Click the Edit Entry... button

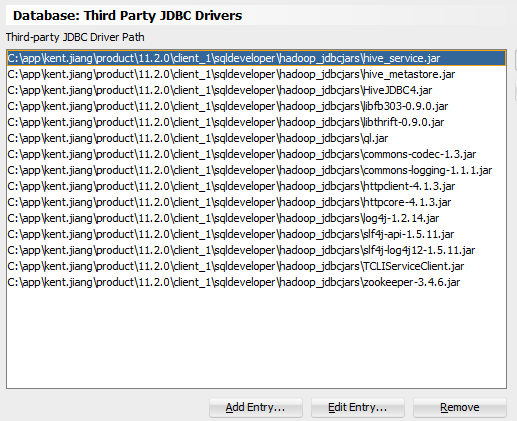click(358, 407)
